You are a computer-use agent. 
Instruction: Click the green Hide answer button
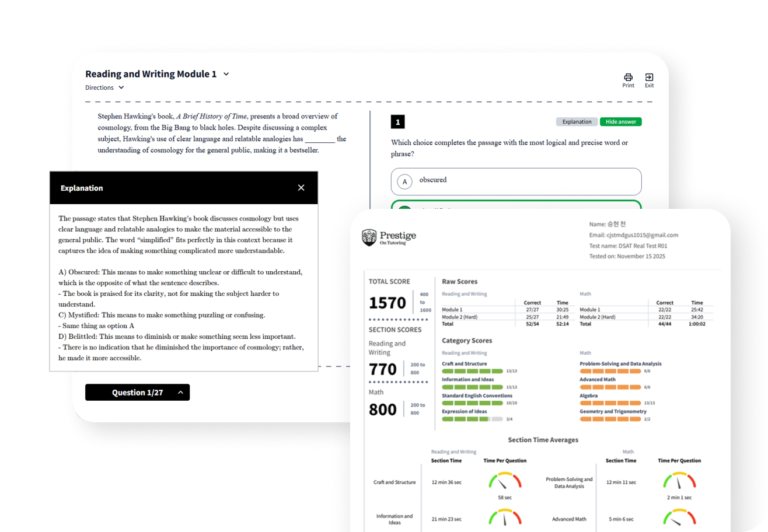(621, 122)
